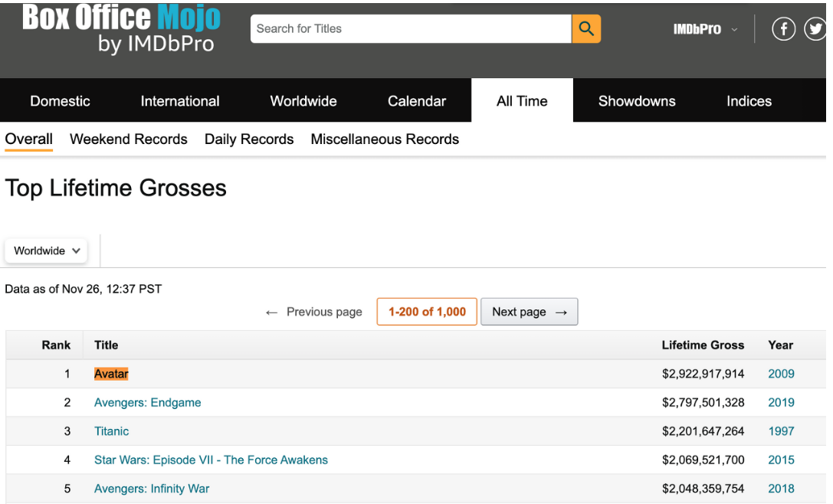The image size is (833, 504).
Task: Open the 2018 year link
Action: pyautogui.click(x=781, y=489)
